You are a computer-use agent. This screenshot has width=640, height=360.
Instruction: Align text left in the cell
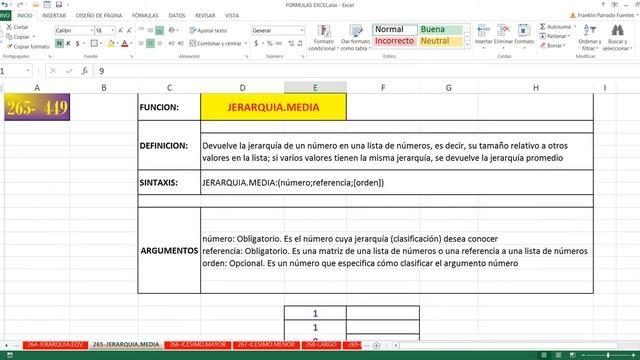(142, 43)
